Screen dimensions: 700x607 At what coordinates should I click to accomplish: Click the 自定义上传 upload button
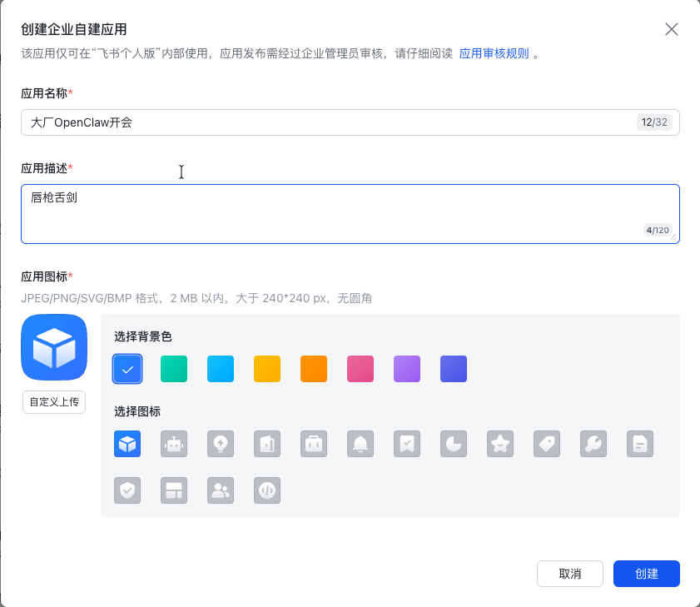click(x=53, y=401)
